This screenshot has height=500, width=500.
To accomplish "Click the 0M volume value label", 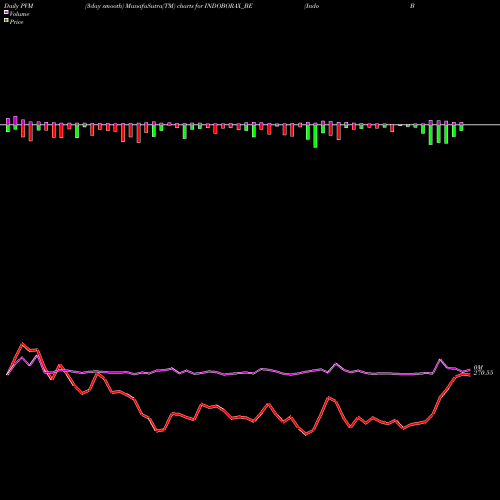I will [478, 367].
